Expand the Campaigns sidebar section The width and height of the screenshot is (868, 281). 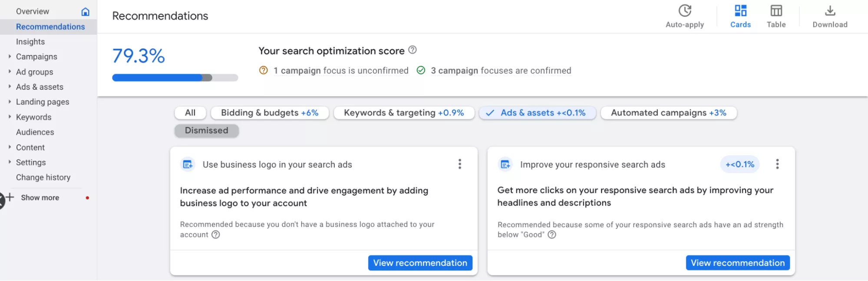(x=10, y=56)
